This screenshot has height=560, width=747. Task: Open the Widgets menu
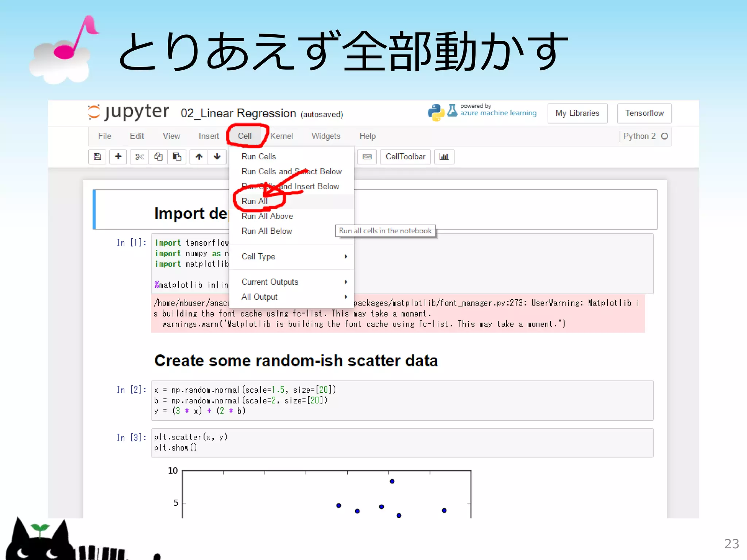point(326,136)
